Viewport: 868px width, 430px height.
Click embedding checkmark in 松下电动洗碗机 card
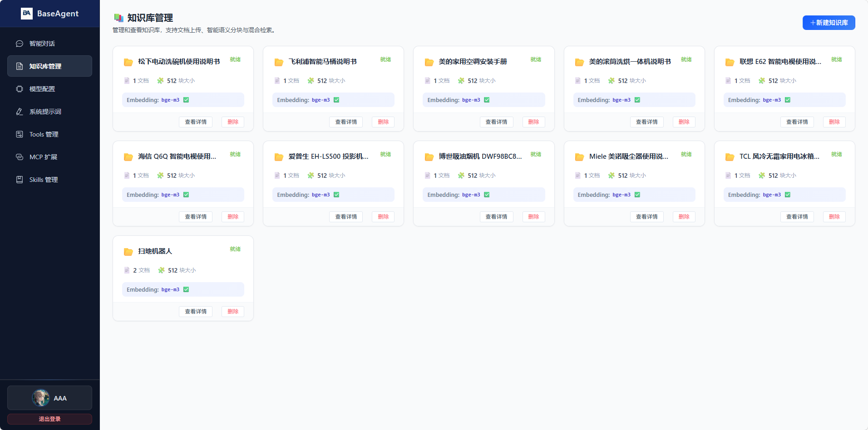(x=186, y=100)
